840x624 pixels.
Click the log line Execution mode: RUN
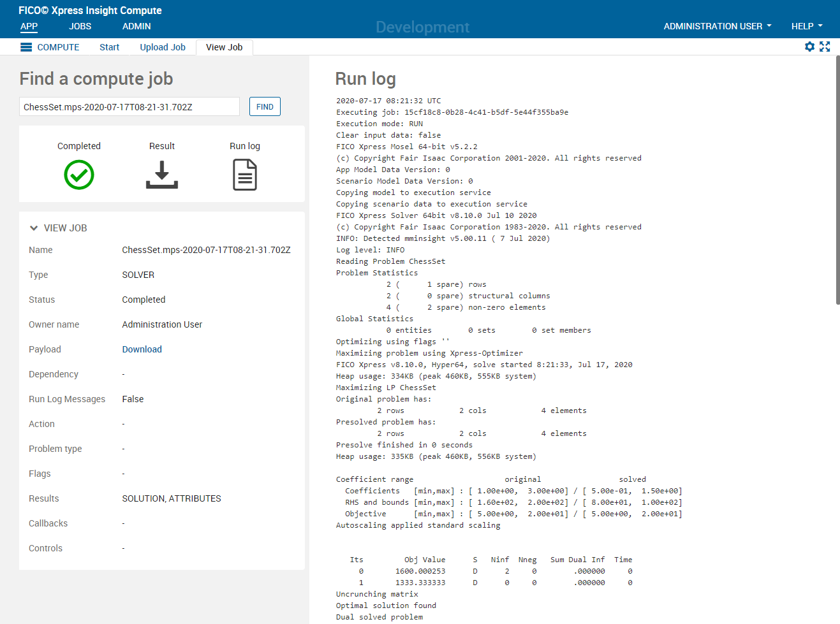pyautogui.click(x=379, y=124)
